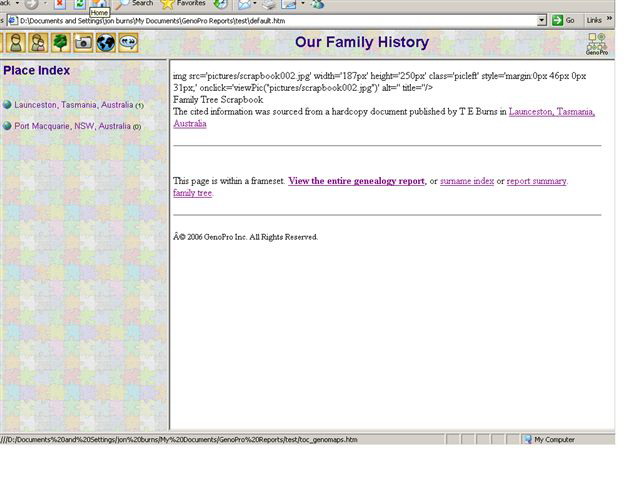Open the families couple icon
Viewport: 640px width, 480px height.
(38, 43)
